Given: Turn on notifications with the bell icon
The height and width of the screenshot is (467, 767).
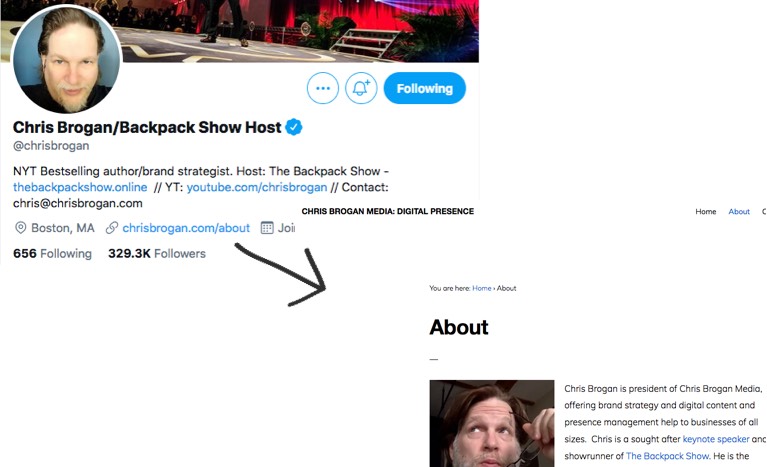Looking at the screenshot, I should coord(361,88).
